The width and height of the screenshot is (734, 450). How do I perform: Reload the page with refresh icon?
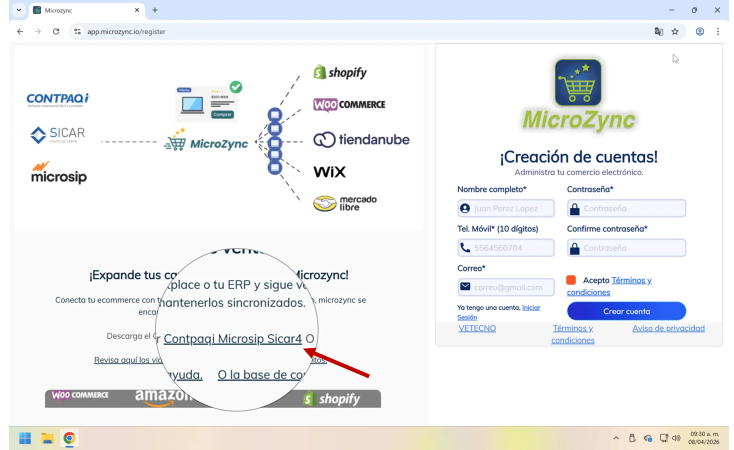[x=56, y=31]
